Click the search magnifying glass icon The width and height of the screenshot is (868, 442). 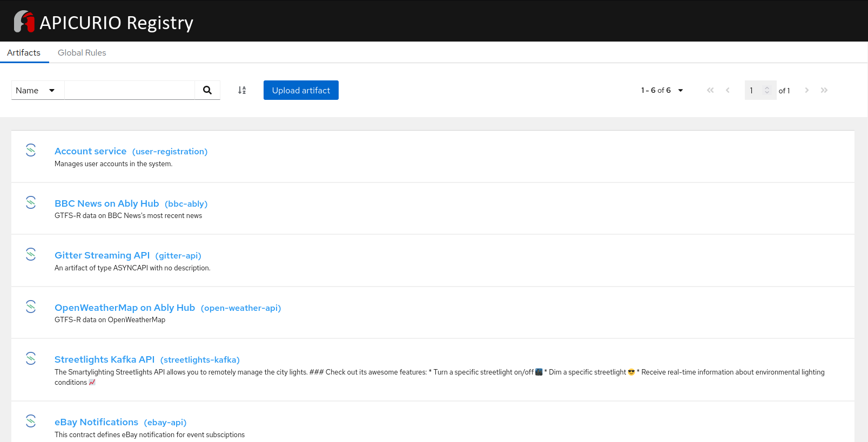[x=207, y=90]
